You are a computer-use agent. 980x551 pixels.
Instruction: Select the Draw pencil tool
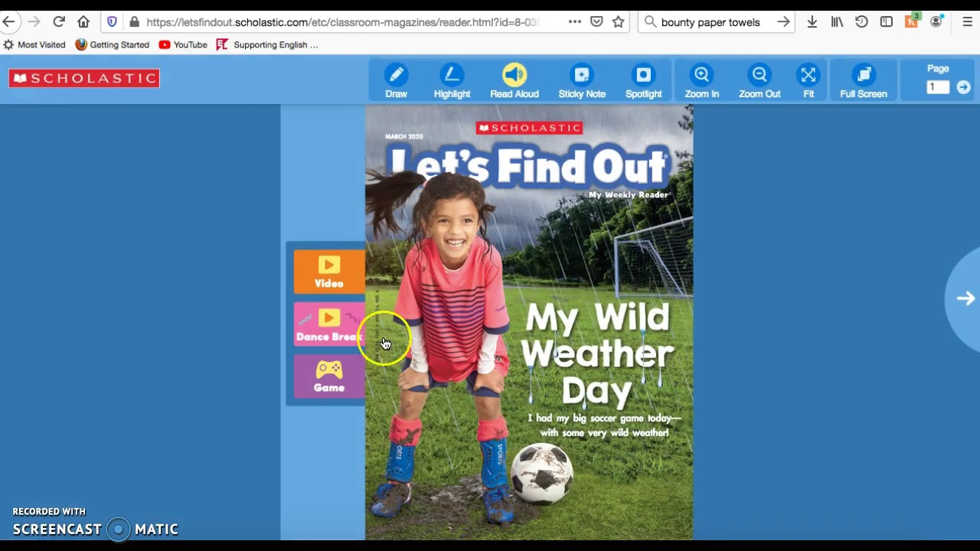396,80
